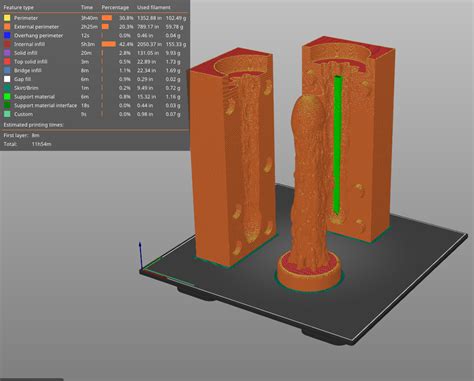This screenshot has height=381, width=474.
Task: Click the yellow Perimeter color swatch
Action: (x=7, y=18)
